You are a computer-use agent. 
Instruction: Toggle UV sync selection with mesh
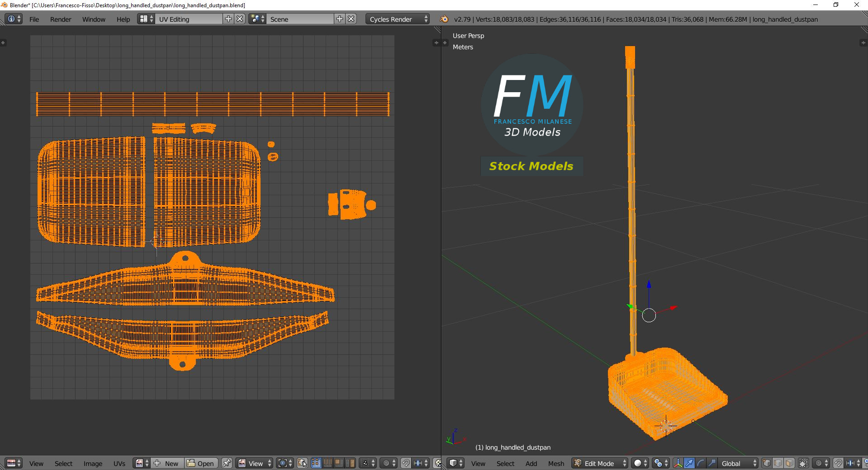click(x=302, y=463)
